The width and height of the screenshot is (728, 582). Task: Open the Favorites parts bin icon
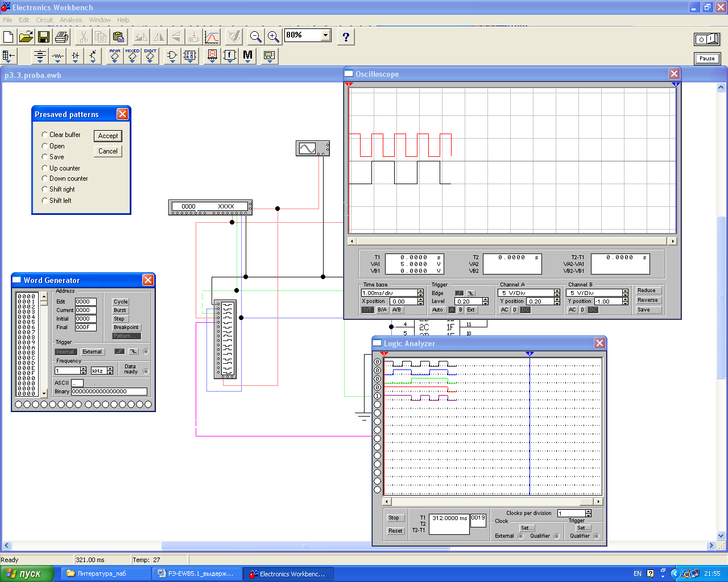click(9, 56)
